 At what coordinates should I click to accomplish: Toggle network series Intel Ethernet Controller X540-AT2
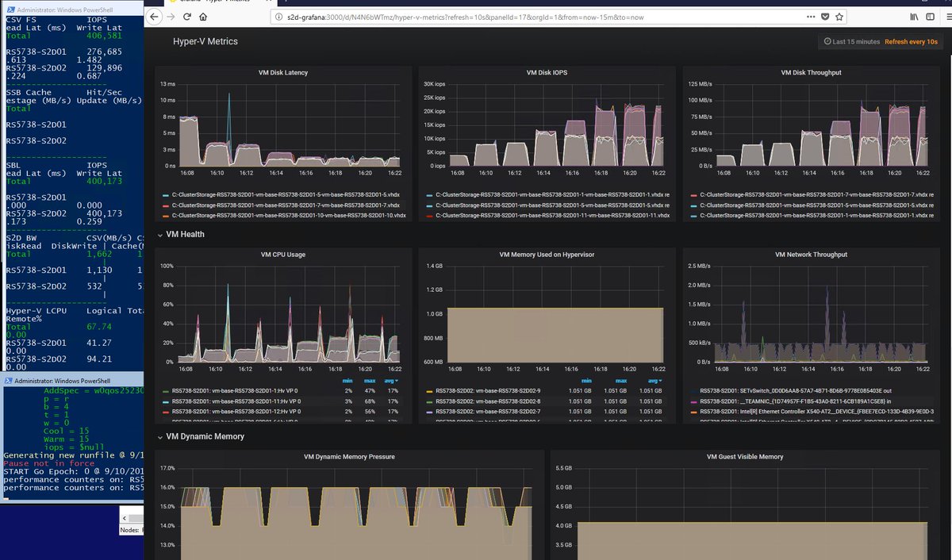[x=817, y=412]
